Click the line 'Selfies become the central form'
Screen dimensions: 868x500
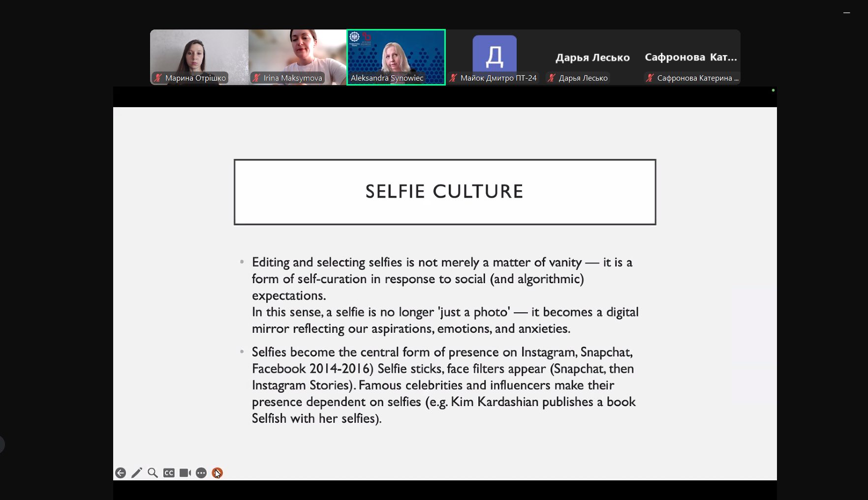coord(442,352)
